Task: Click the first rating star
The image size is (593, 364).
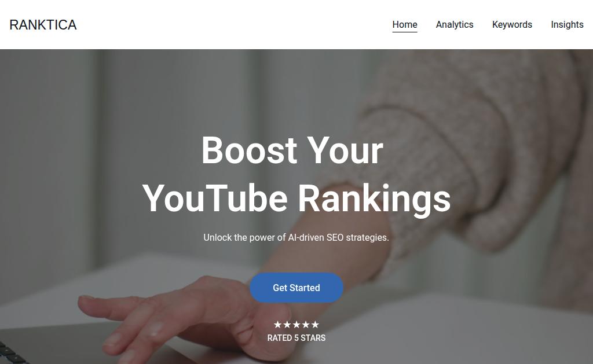Action: [x=277, y=324]
